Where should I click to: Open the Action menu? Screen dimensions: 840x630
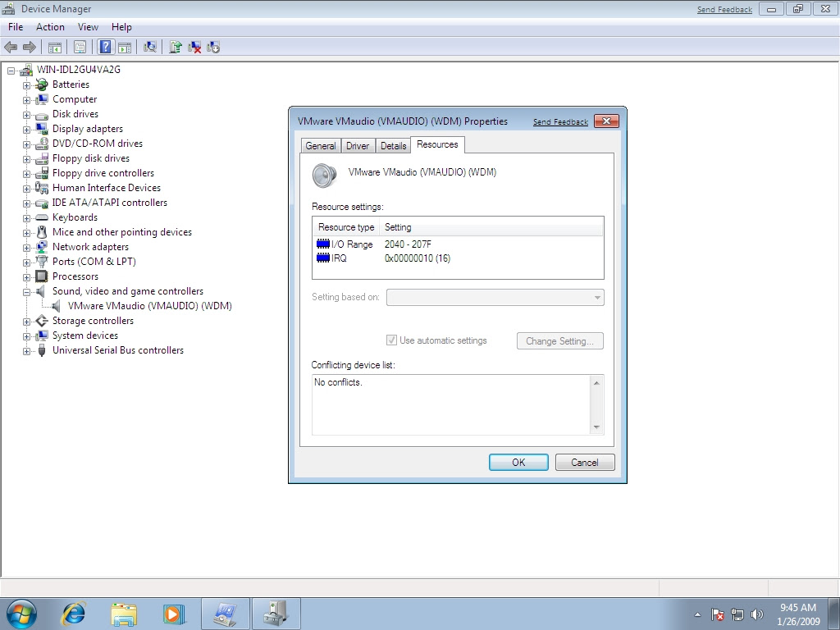click(x=50, y=27)
